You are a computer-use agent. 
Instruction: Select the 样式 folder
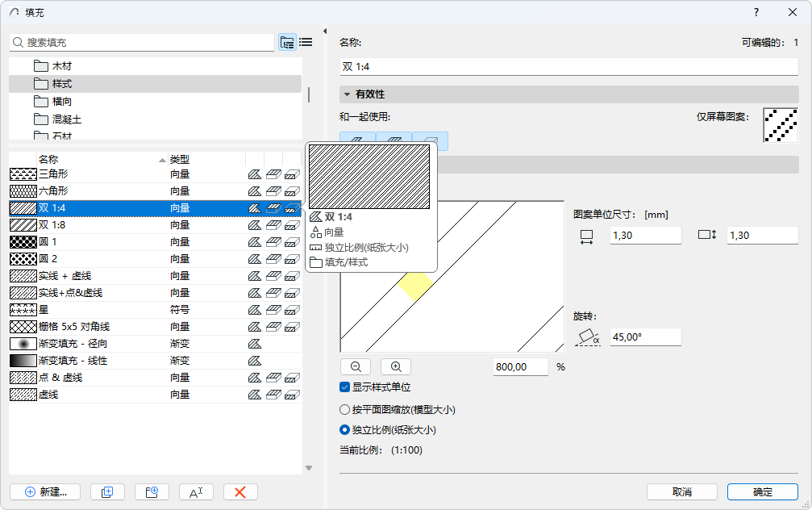155,84
